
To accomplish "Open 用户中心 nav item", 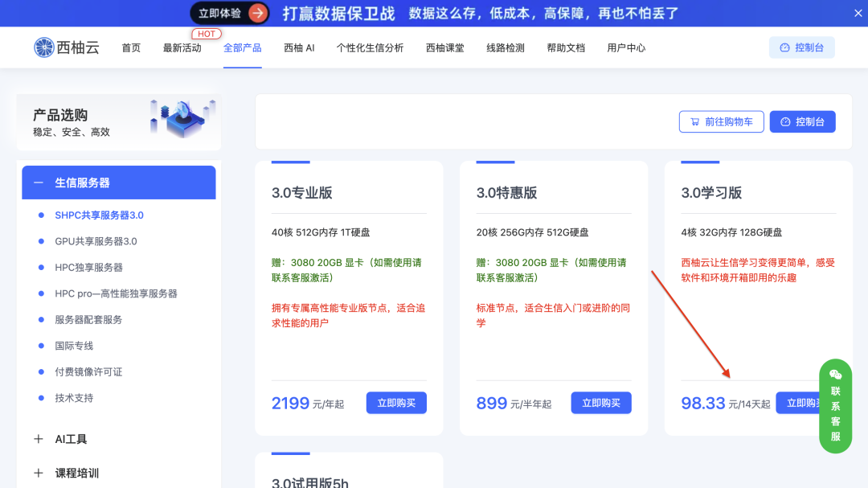I will pos(626,47).
